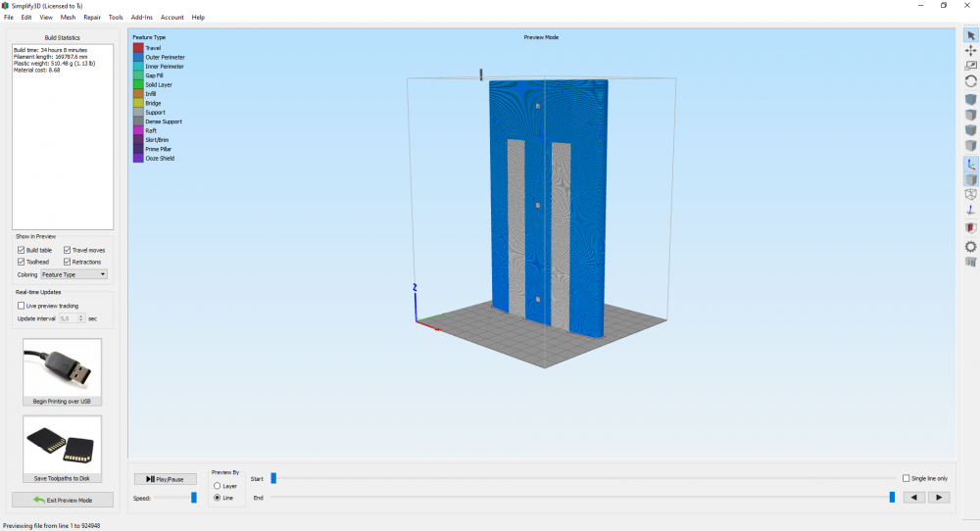Activate the Translate models move tool
The height and width of the screenshot is (531, 980).
(x=970, y=51)
